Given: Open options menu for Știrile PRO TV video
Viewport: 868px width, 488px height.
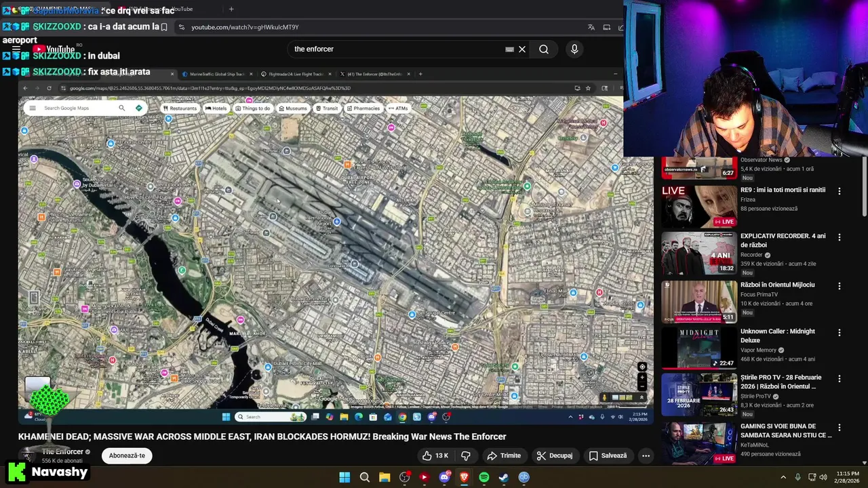Looking at the screenshot, I should point(840,379).
